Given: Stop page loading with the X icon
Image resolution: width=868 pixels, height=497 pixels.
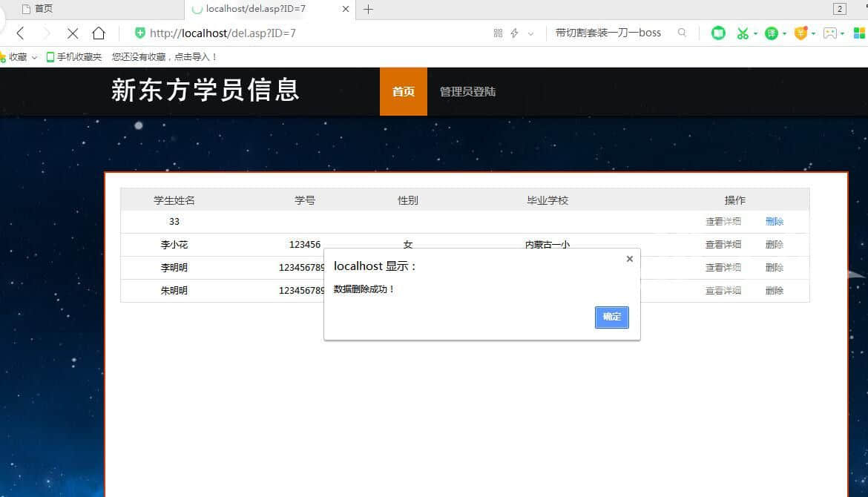Looking at the screenshot, I should [x=73, y=33].
